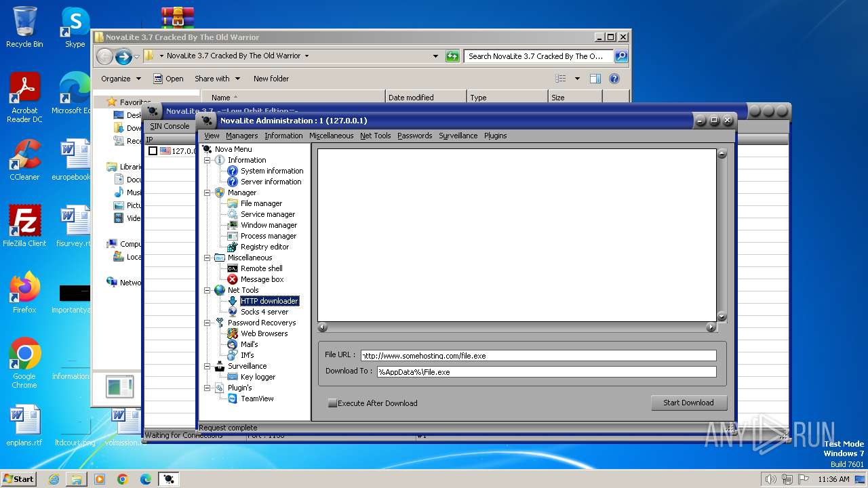Click the red Message box icon
Viewport: 868px width, 488px height.
[x=233, y=279]
